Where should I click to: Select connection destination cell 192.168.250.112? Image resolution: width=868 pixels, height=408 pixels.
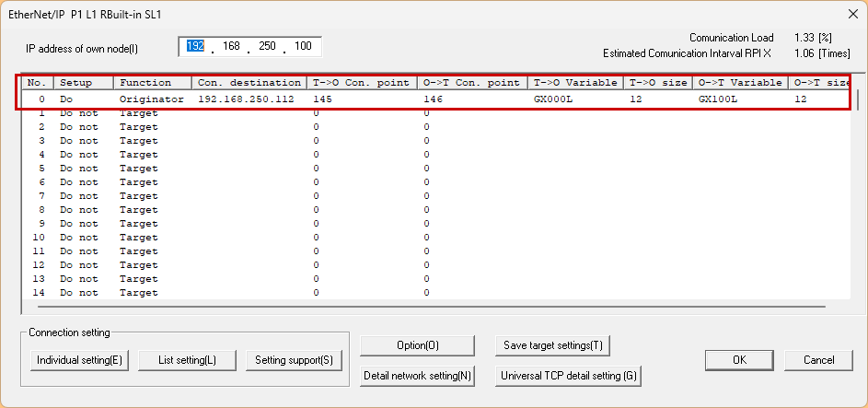coord(246,99)
